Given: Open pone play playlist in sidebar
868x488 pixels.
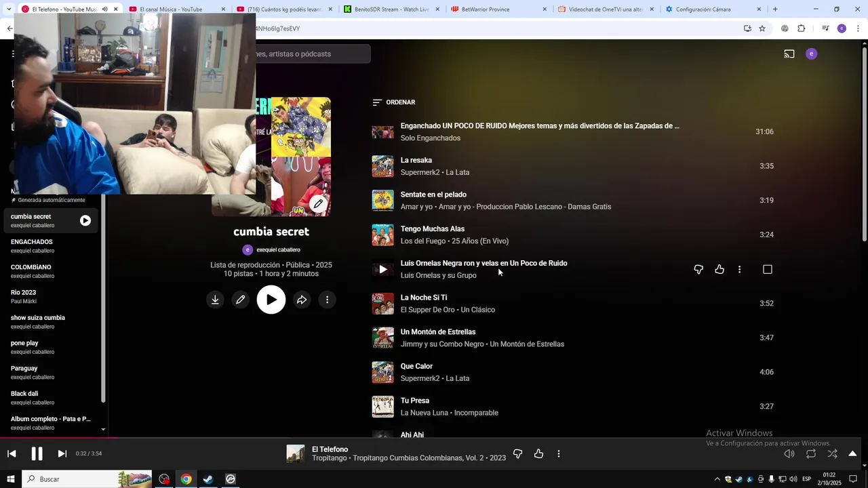Looking at the screenshot, I should [50, 347].
